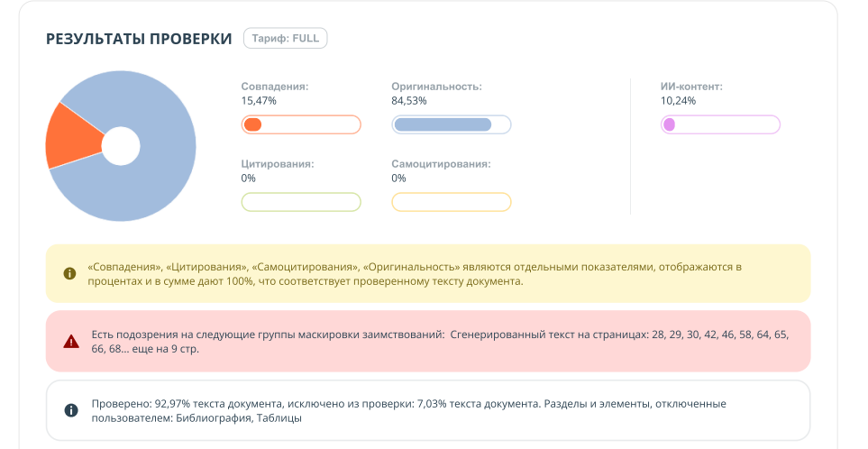Click the empty 'Цитирования' progress bar
The height and width of the screenshot is (449, 868).
301,202
